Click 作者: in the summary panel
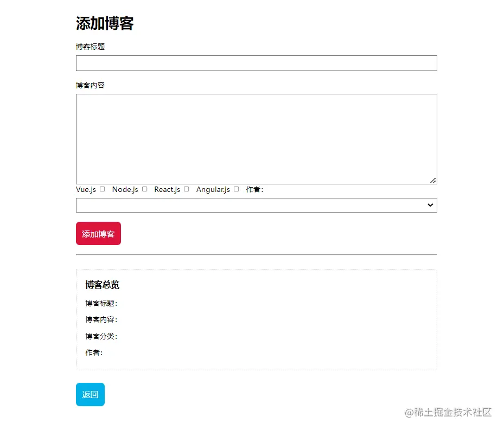The width and height of the screenshot is (504, 430). (94, 352)
